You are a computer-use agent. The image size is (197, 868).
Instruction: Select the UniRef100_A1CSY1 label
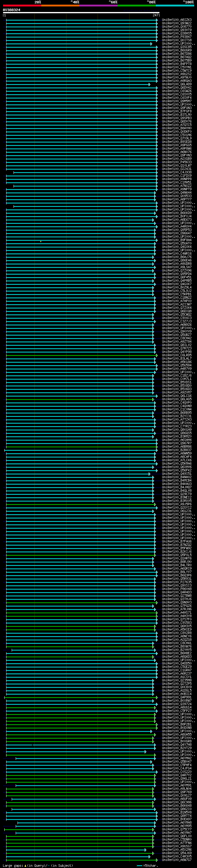tap(176, 677)
